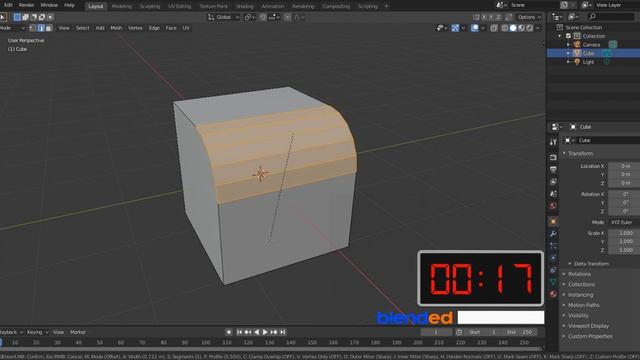This screenshot has height=360, width=640.
Task: Click the Light object icon in outliner
Action: pos(577,62)
